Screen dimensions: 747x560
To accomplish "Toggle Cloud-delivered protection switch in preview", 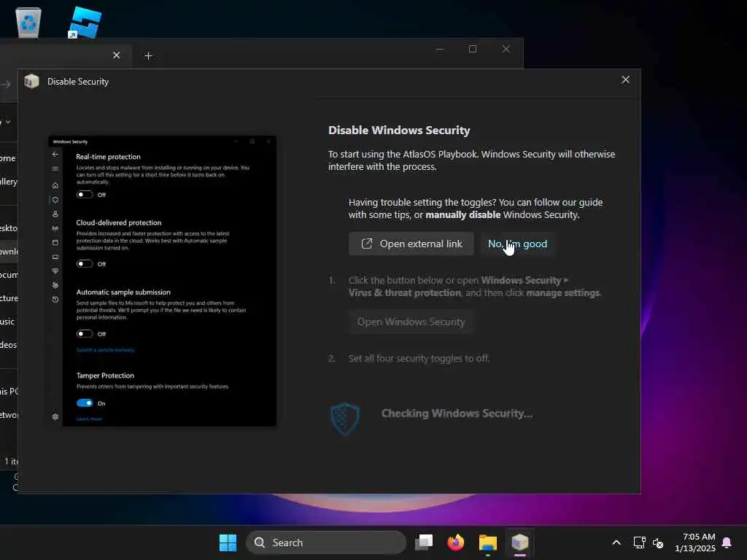I will click(85, 264).
